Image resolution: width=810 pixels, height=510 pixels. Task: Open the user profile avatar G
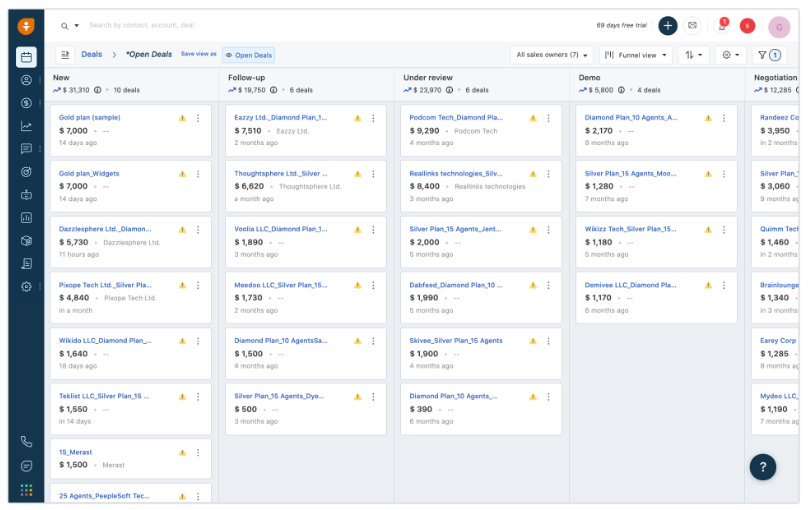click(779, 27)
